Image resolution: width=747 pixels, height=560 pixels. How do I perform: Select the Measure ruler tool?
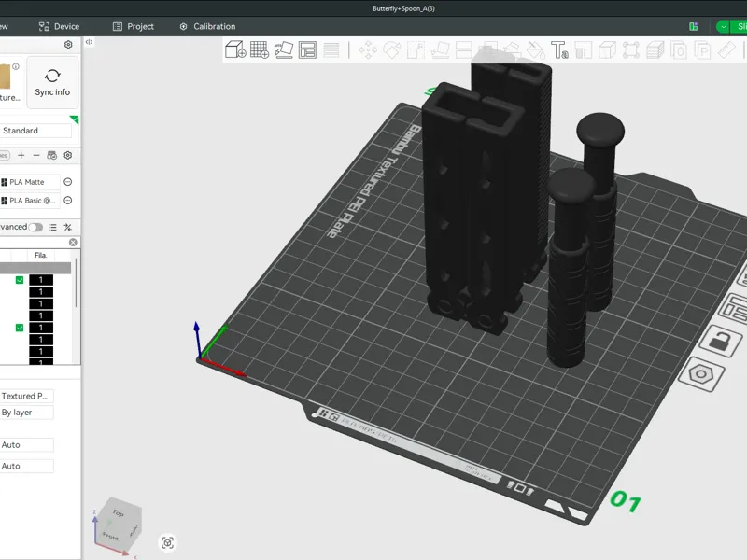726,50
